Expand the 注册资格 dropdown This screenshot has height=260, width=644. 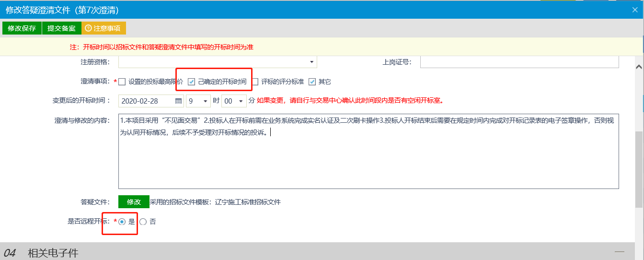coord(311,62)
